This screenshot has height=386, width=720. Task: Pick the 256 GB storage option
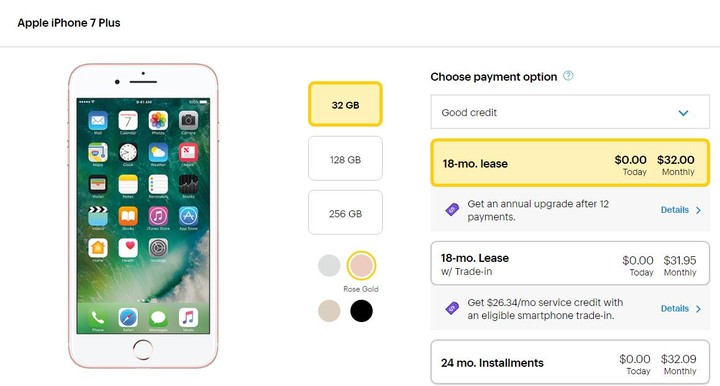[x=345, y=213]
